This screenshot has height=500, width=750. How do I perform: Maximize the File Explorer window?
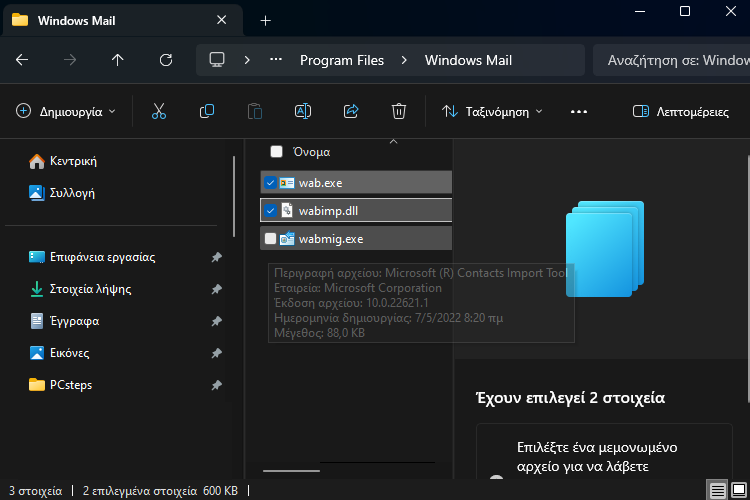[x=685, y=11]
